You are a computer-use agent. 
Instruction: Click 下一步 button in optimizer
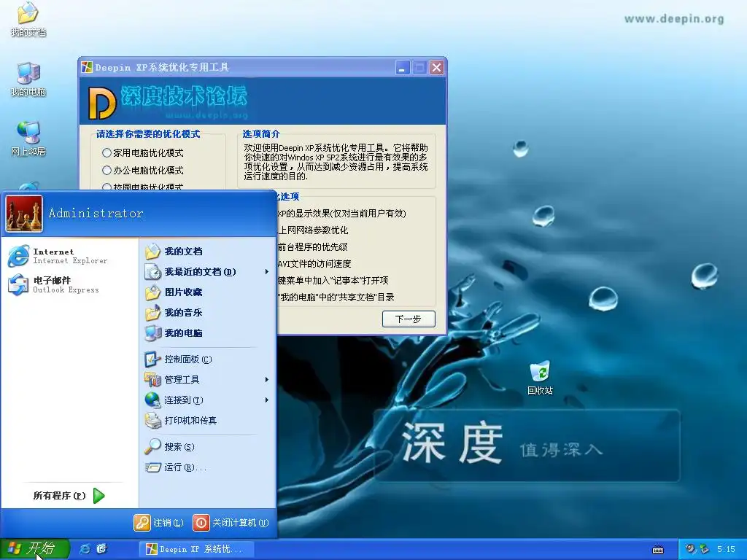pyautogui.click(x=409, y=319)
